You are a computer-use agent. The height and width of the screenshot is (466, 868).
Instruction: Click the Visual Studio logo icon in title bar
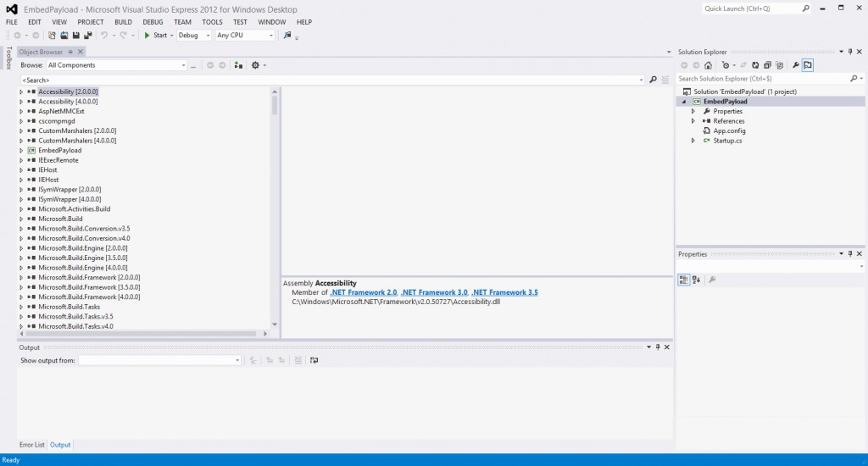click(12, 9)
